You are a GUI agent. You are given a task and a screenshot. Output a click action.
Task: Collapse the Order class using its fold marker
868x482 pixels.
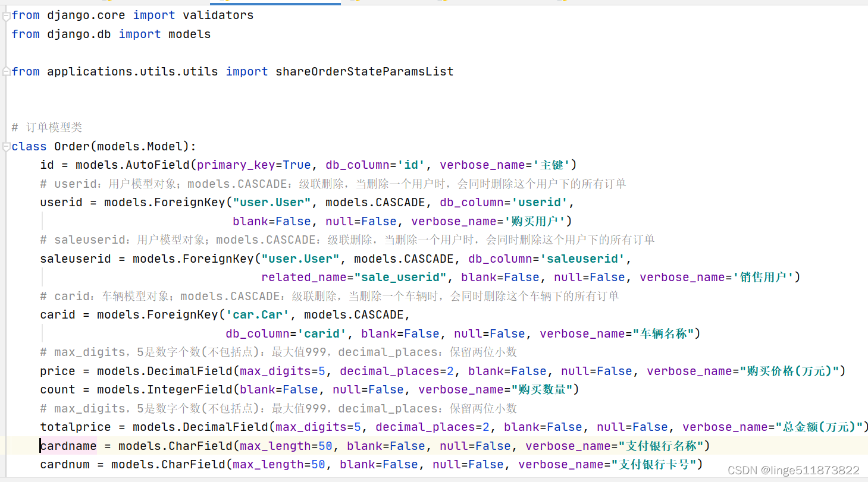click(x=6, y=147)
